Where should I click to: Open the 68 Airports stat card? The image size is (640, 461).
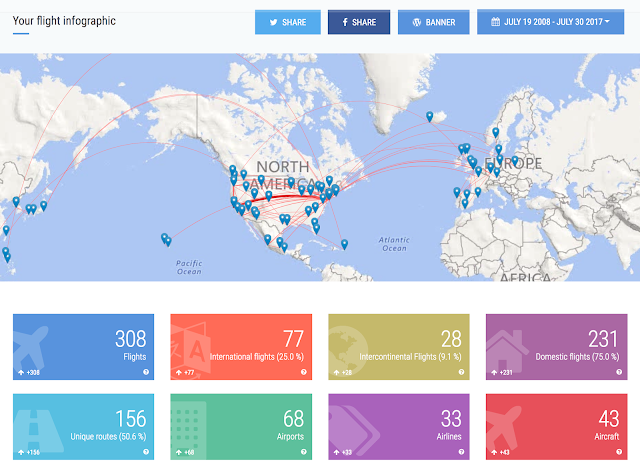pos(241,427)
